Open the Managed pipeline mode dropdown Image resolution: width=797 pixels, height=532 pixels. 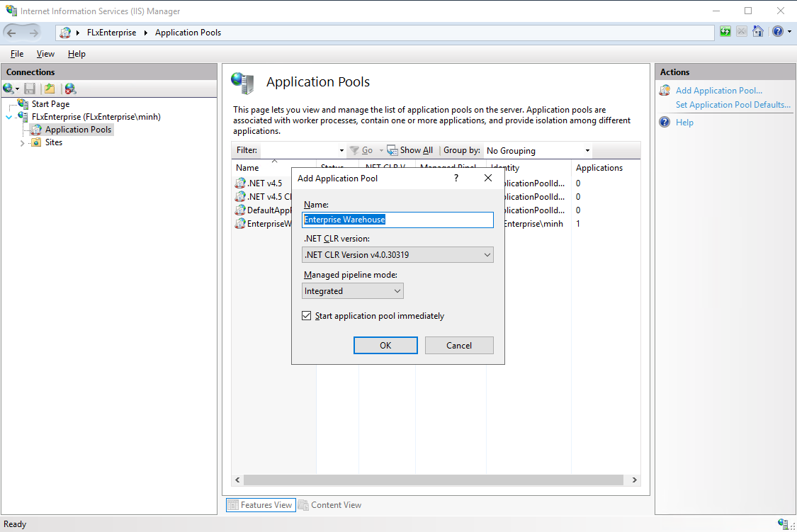[x=396, y=290]
